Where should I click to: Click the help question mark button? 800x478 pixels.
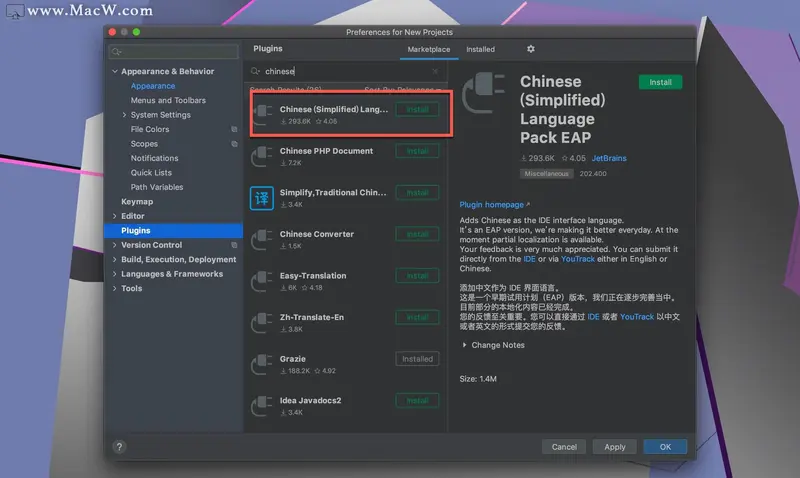[119, 447]
